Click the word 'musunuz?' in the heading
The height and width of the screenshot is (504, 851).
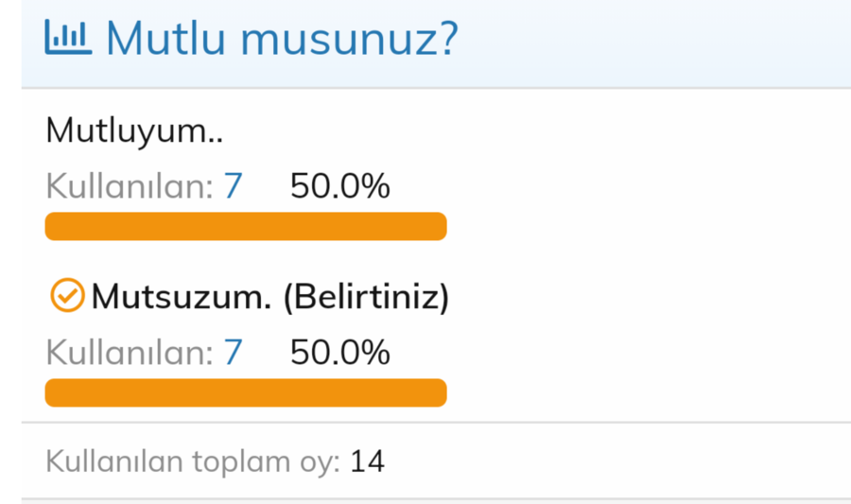[x=350, y=40]
